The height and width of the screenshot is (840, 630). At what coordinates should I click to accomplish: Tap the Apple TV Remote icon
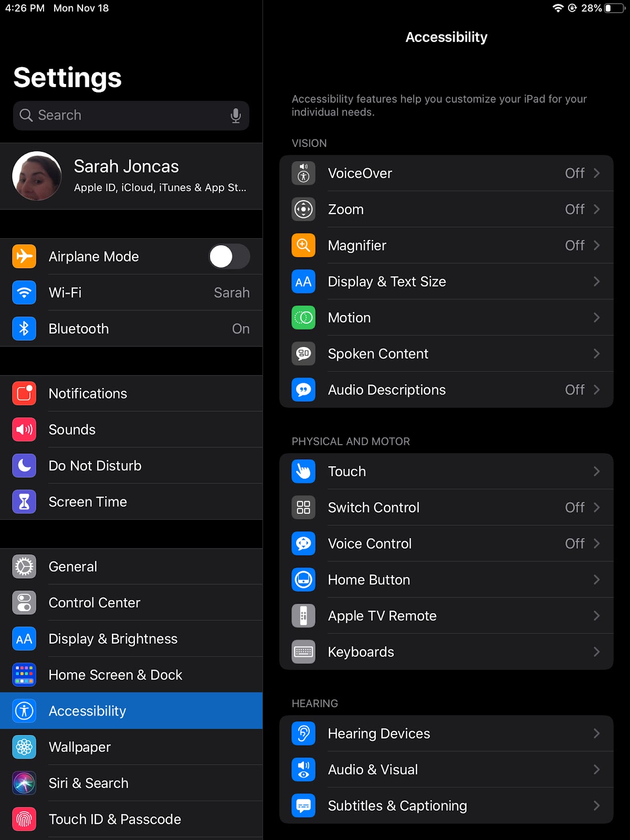coord(303,616)
